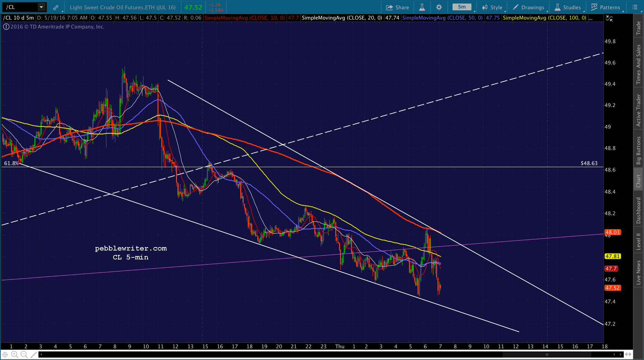
Task: Open the Drawings tools menu
Action: (529, 7)
